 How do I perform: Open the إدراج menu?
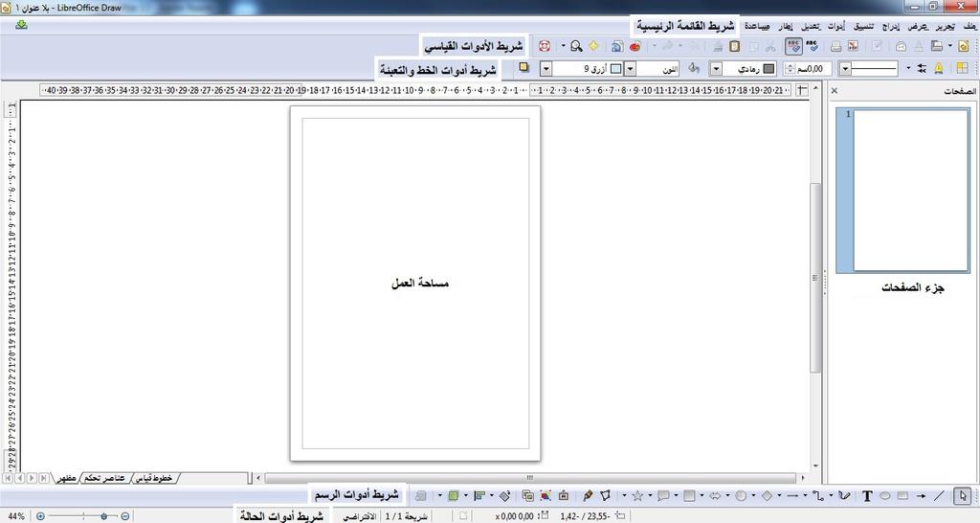coord(891,26)
